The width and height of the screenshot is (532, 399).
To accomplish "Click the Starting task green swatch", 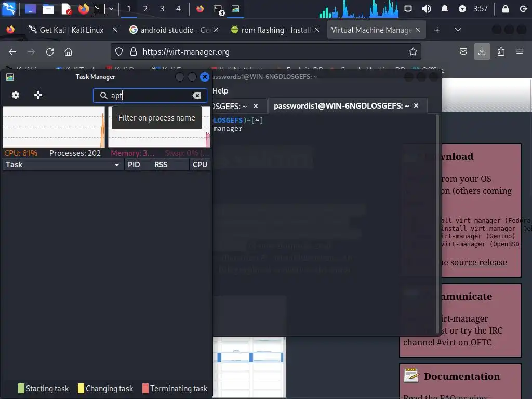I will [x=21, y=388].
